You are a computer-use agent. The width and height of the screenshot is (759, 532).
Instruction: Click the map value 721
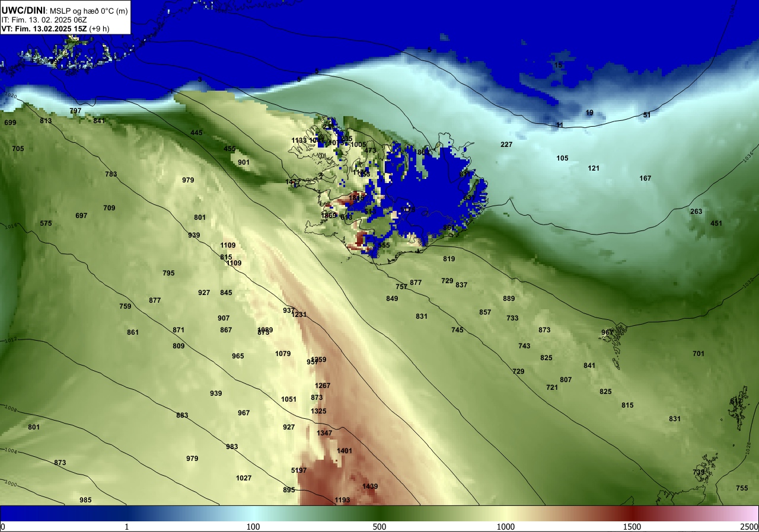click(x=552, y=387)
